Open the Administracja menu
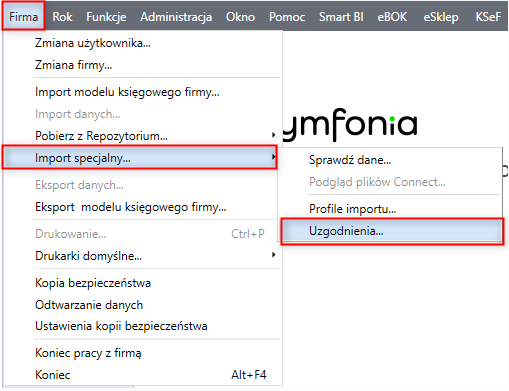 pyautogui.click(x=176, y=17)
